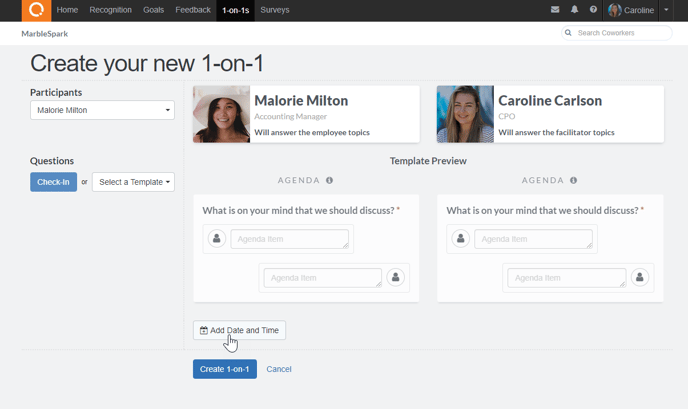Click the person icon right of Malorie's second agenda item

pyautogui.click(x=395, y=277)
